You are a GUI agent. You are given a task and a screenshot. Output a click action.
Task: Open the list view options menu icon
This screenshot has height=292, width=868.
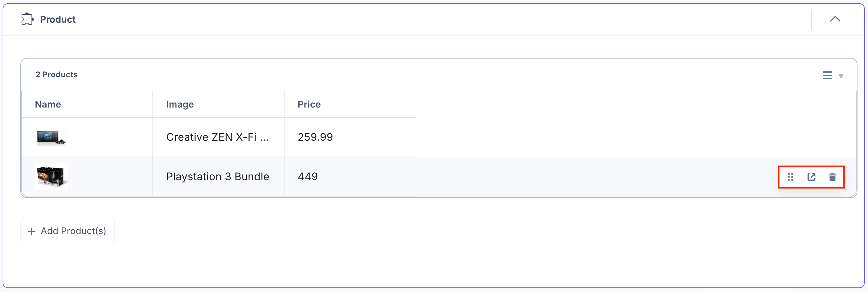[827, 75]
